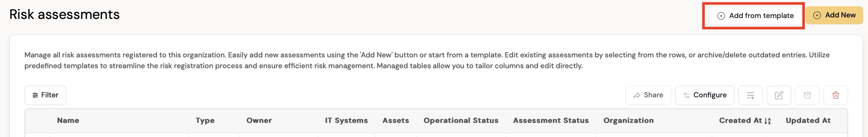
Task: Select the Organization column header
Action: coord(629,120)
